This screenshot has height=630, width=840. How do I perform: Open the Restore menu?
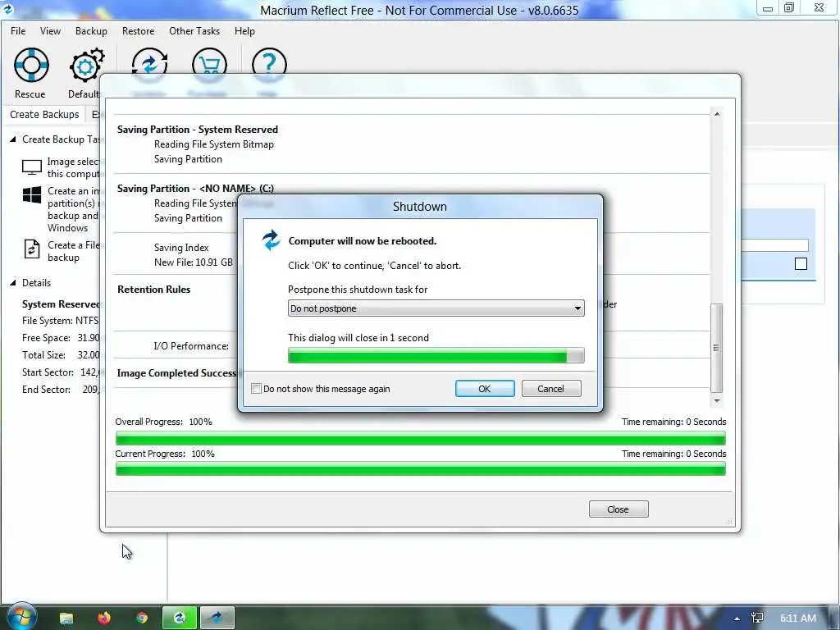(x=138, y=31)
